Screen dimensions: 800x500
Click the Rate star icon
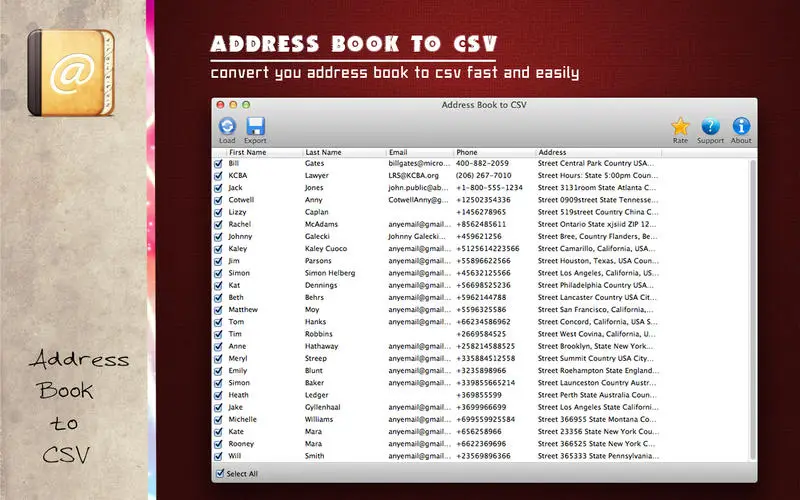point(680,126)
